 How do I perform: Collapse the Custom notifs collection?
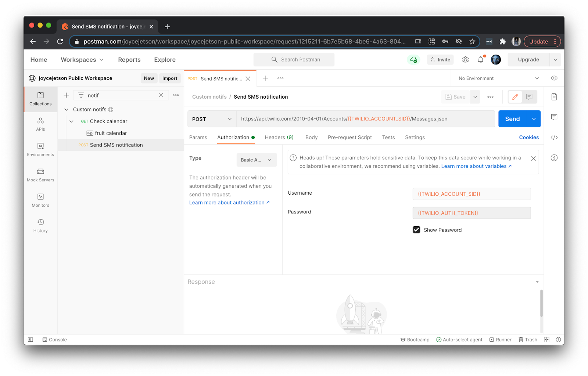click(x=66, y=109)
